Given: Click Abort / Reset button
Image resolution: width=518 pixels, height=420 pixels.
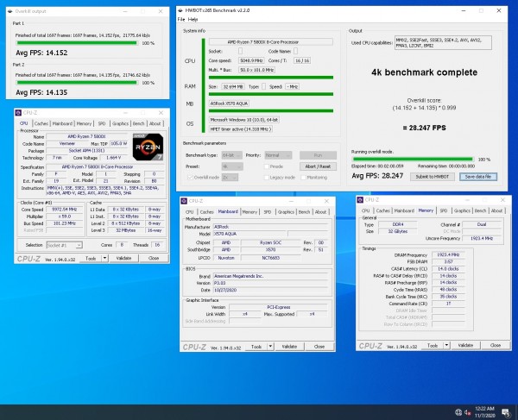Looking at the screenshot, I should coord(318,166).
